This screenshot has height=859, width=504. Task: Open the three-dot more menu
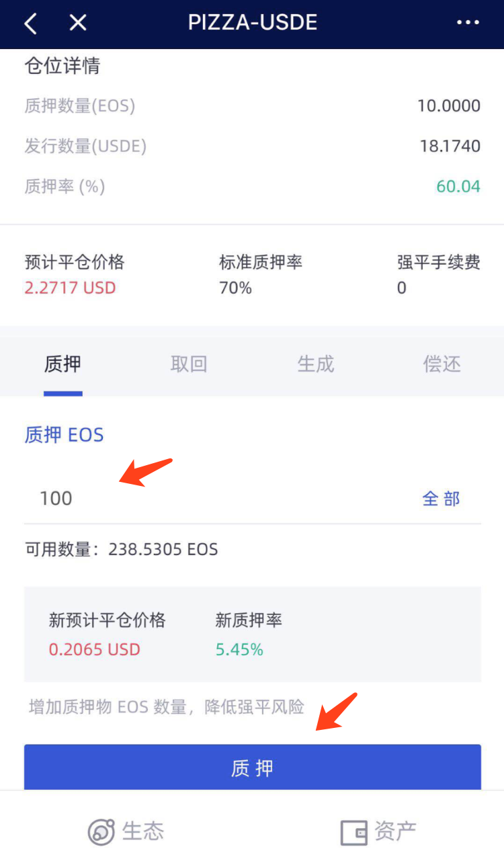pos(468,24)
